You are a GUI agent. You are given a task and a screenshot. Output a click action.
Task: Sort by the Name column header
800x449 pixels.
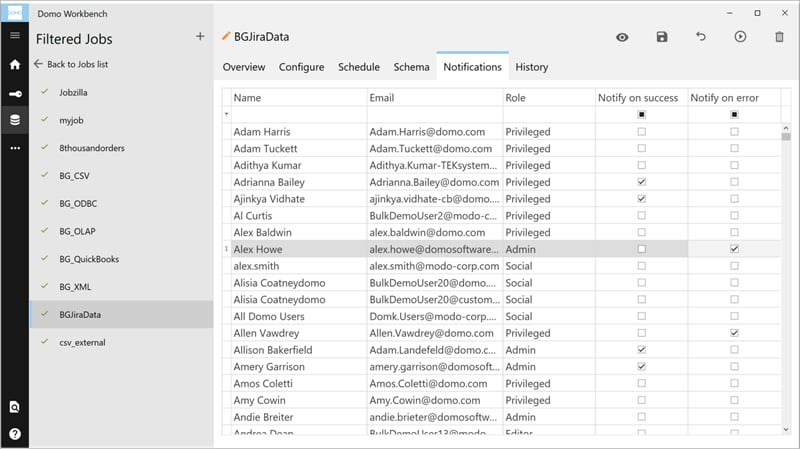[x=299, y=97]
